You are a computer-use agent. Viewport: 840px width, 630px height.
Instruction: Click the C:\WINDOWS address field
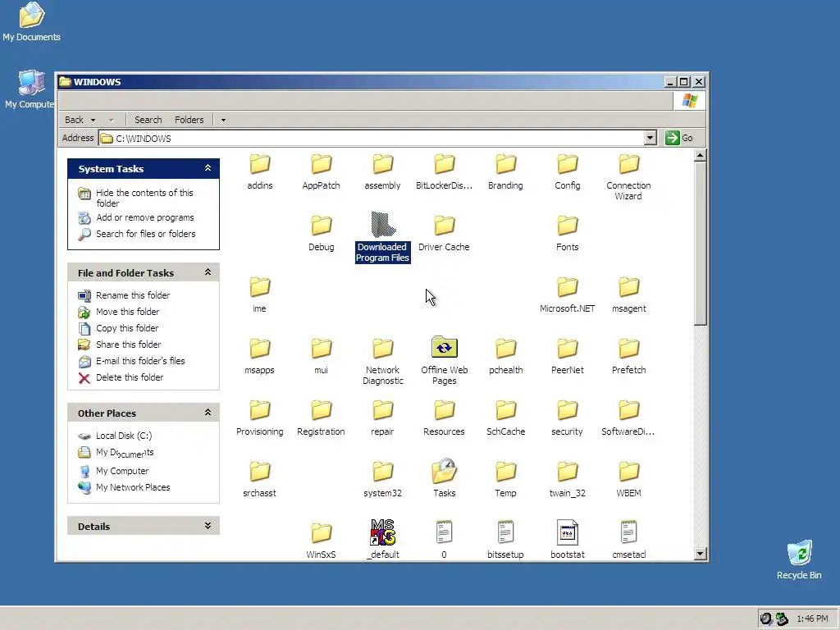coord(372,138)
